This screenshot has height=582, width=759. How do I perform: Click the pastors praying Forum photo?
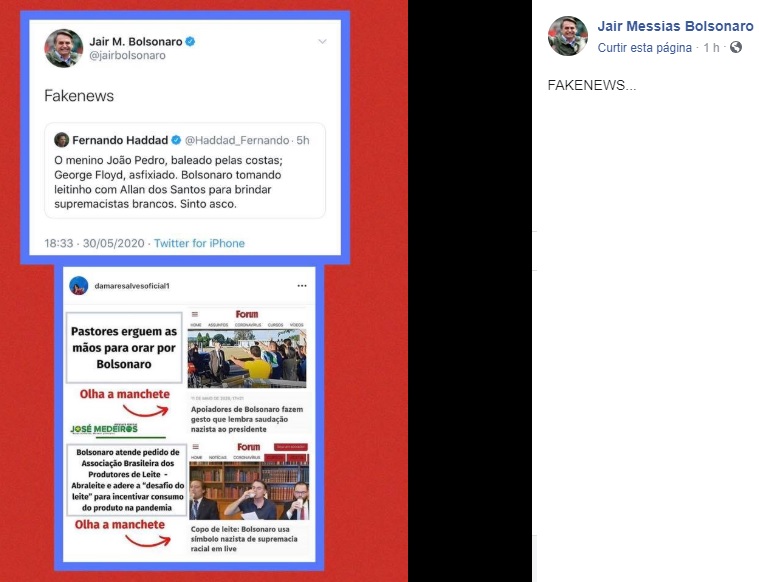pos(247,358)
